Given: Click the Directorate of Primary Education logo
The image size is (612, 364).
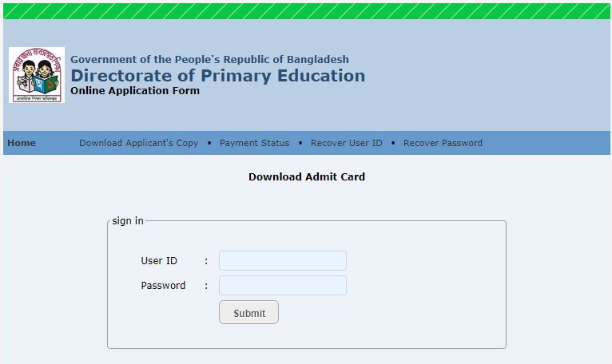Looking at the screenshot, I should coord(37,75).
